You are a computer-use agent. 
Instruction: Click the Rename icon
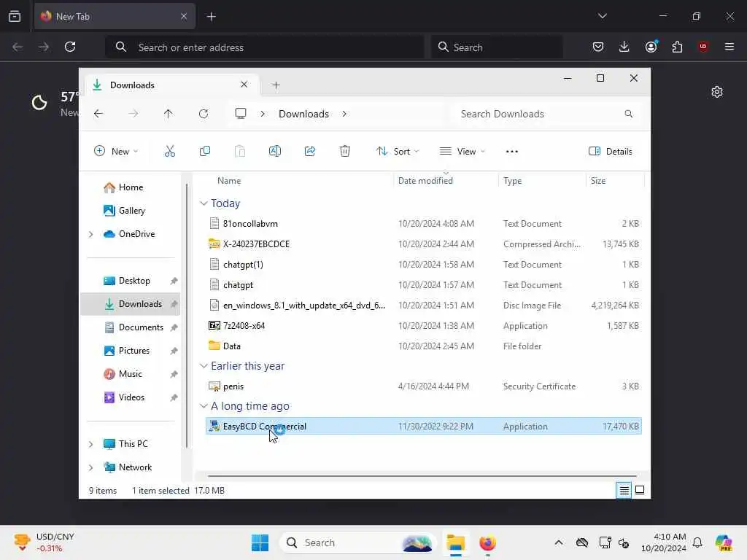pyautogui.click(x=275, y=152)
